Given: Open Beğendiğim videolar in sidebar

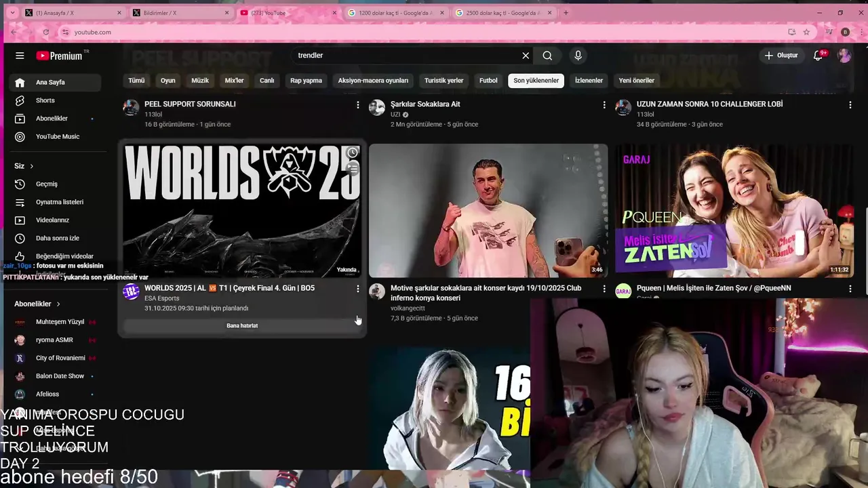Looking at the screenshot, I should tap(55, 256).
